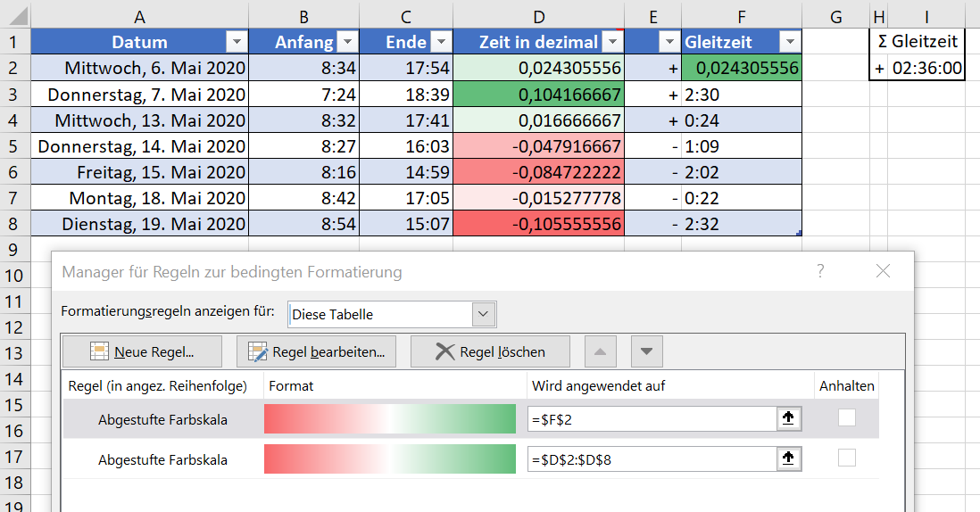
Task: Edit the applied range field =$F$2
Action: pos(652,419)
